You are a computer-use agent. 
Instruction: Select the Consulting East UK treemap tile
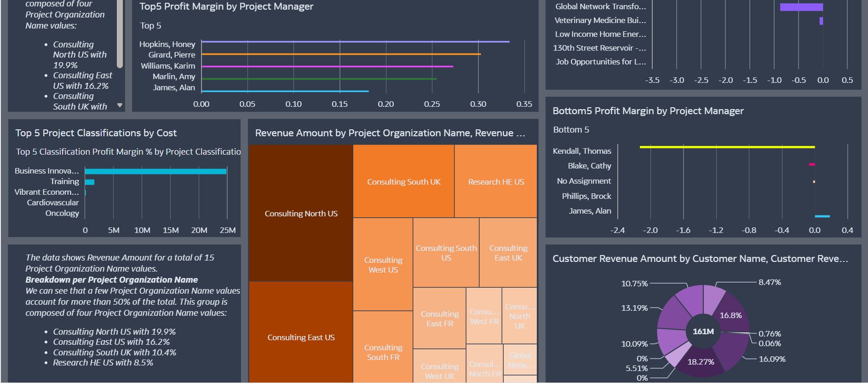tap(508, 253)
